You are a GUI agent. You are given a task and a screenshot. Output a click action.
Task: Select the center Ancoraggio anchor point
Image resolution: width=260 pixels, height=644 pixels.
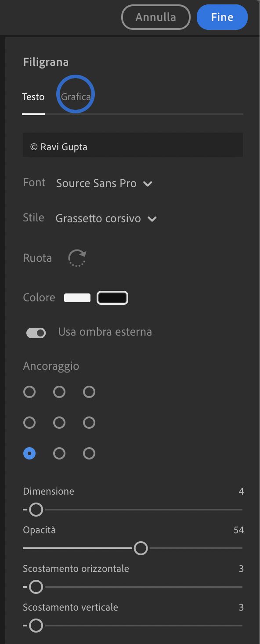tap(59, 423)
